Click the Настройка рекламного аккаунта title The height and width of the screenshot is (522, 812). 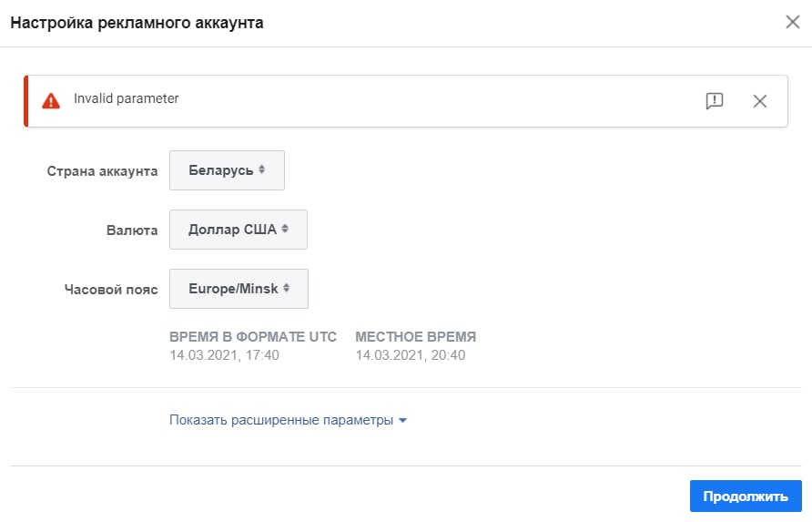137,23
